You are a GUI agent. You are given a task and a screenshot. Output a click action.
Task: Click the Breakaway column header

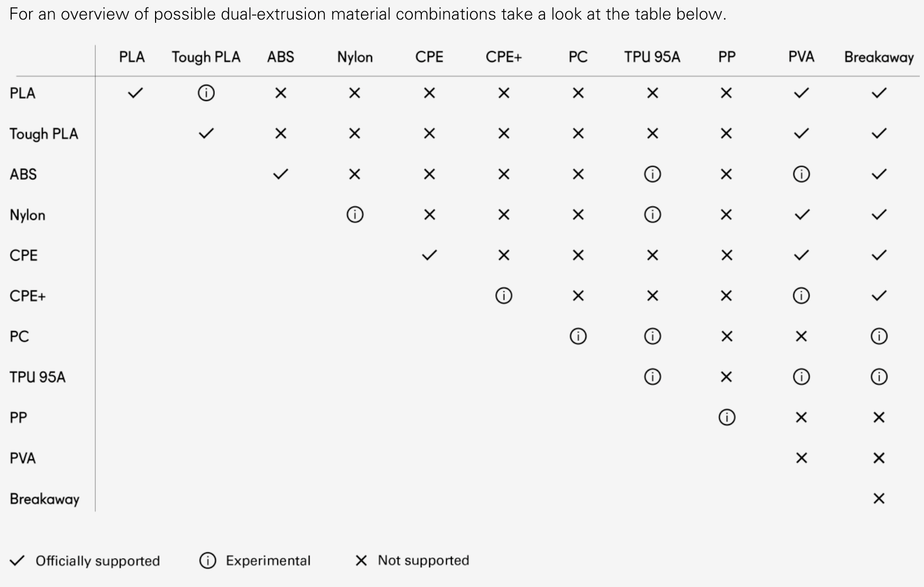[878, 57]
